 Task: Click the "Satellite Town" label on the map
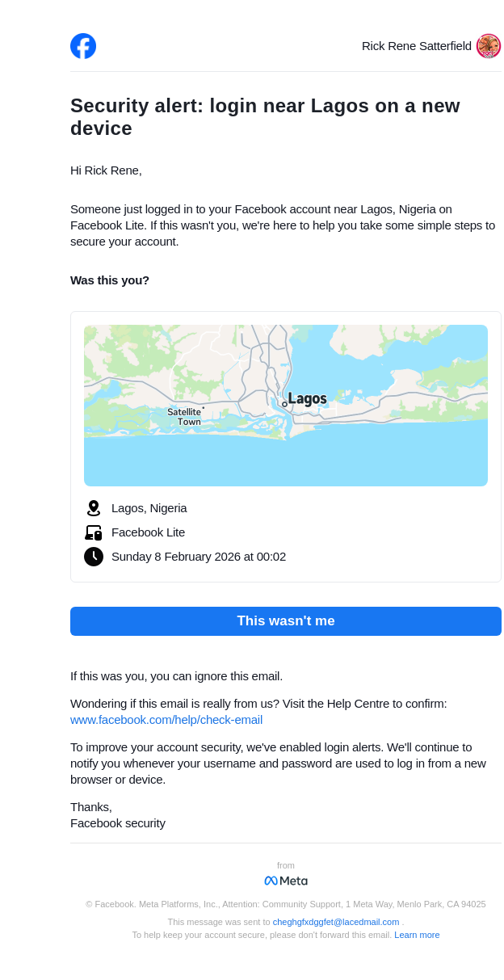185,417
